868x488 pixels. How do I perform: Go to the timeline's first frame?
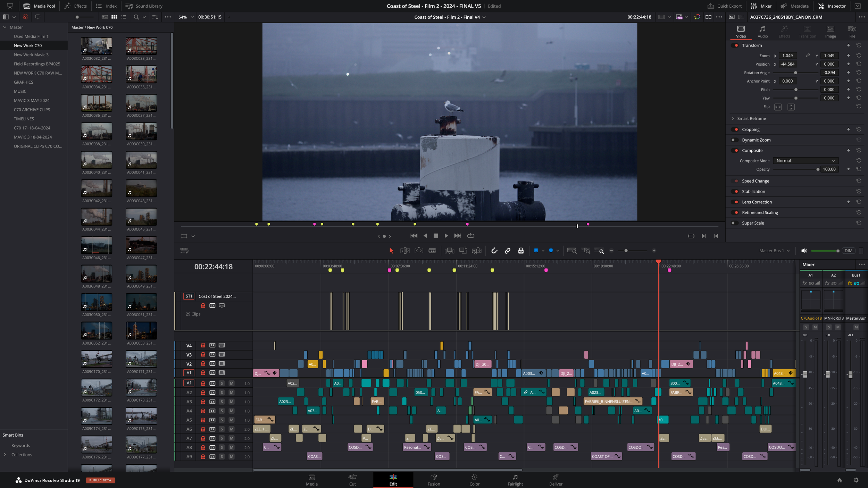pos(414,236)
